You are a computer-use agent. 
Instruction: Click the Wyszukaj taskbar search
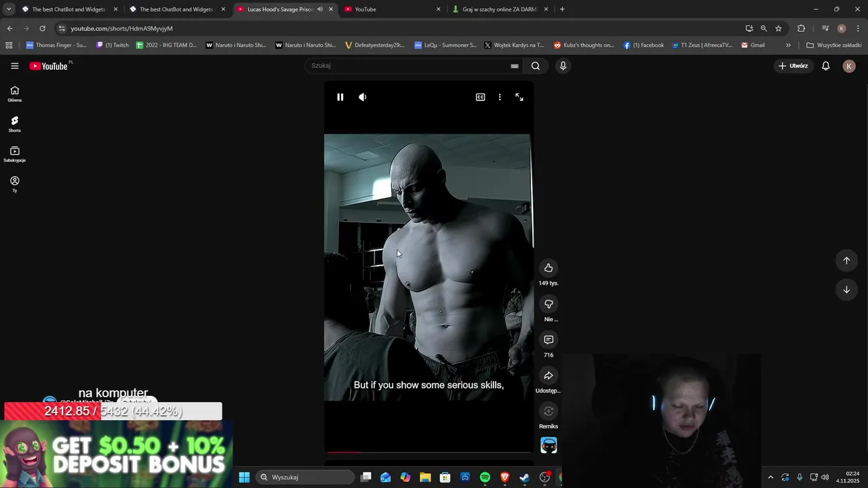pyautogui.click(x=306, y=477)
